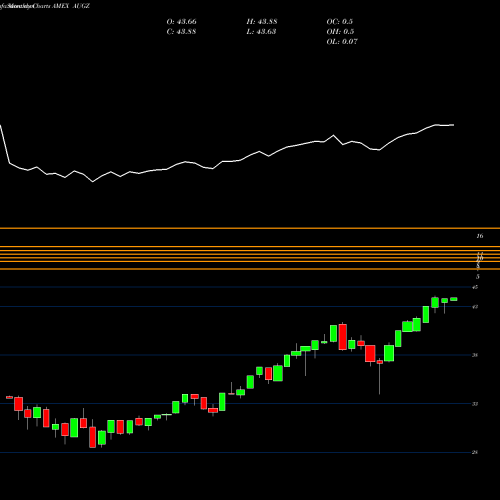Click the open price value O: 43.66

pyautogui.click(x=181, y=22)
